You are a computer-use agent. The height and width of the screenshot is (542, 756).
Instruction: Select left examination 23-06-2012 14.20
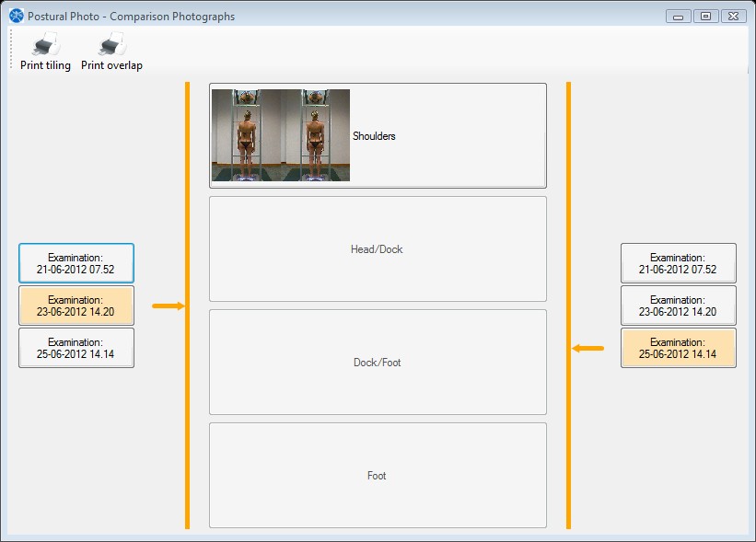tap(76, 306)
